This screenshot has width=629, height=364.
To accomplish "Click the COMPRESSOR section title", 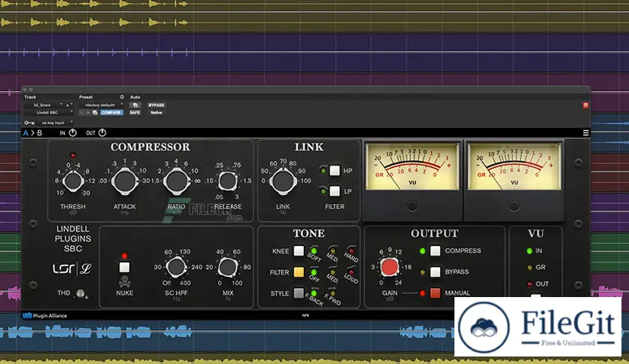I will point(150,147).
